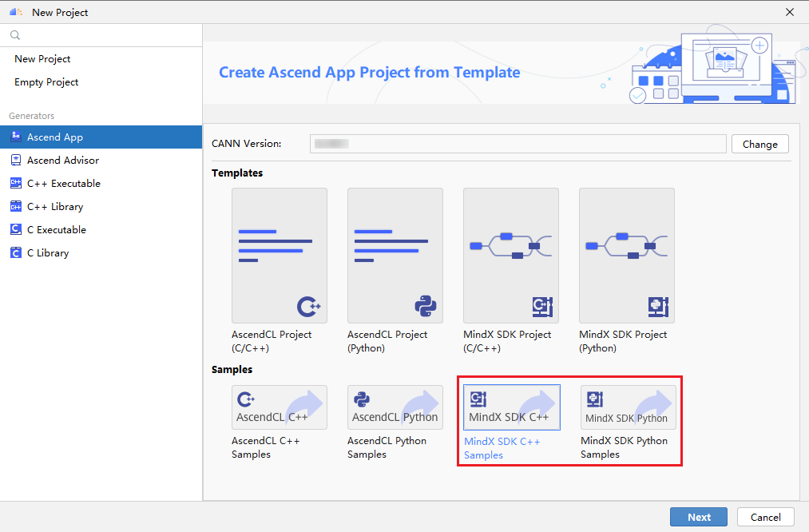Choose C Executable generator label
The height and width of the screenshot is (532, 809).
[57, 230]
